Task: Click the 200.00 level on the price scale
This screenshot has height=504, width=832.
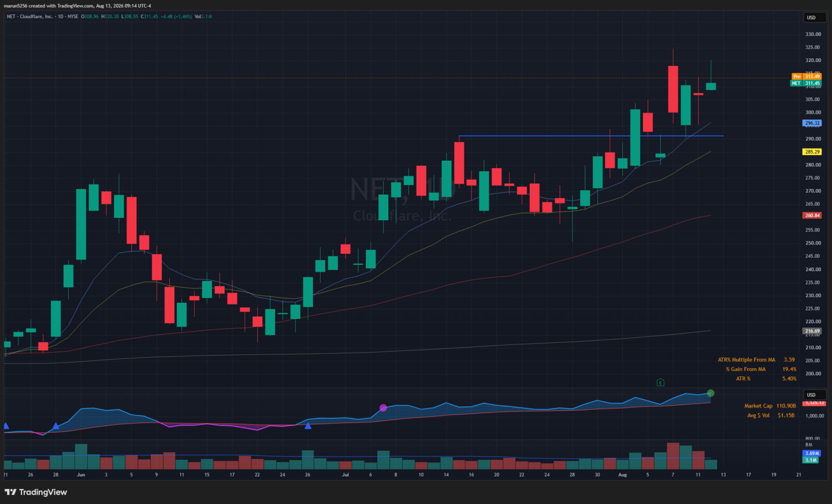Action: point(813,374)
